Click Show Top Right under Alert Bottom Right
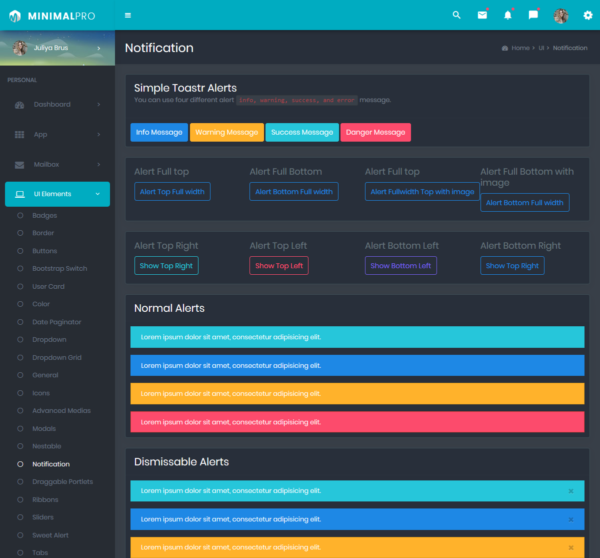 pos(512,266)
